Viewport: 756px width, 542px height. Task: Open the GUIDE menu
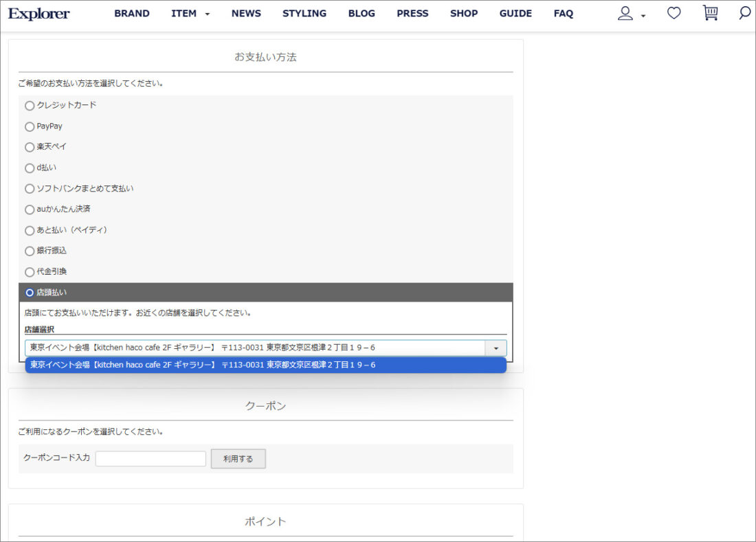click(x=515, y=14)
